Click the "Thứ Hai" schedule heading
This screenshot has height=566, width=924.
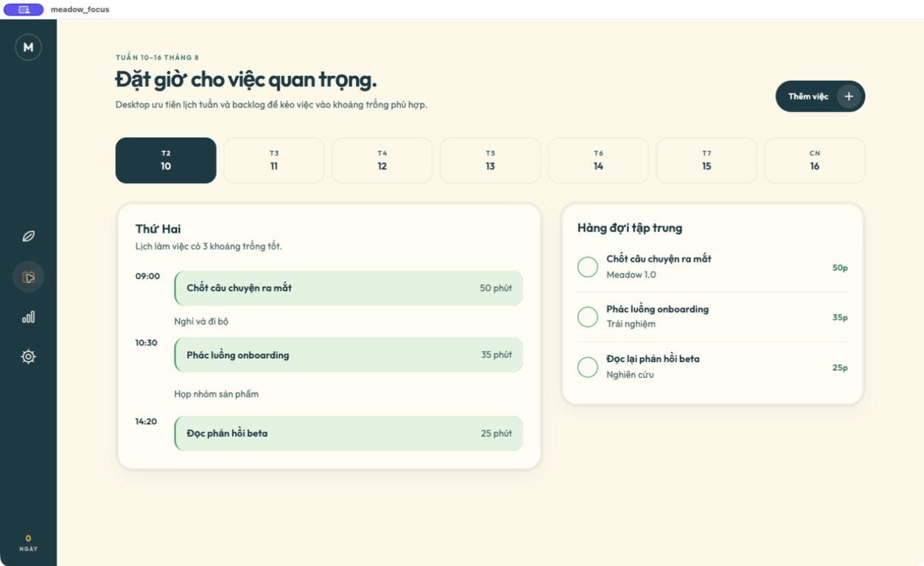(x=158, y=229)
